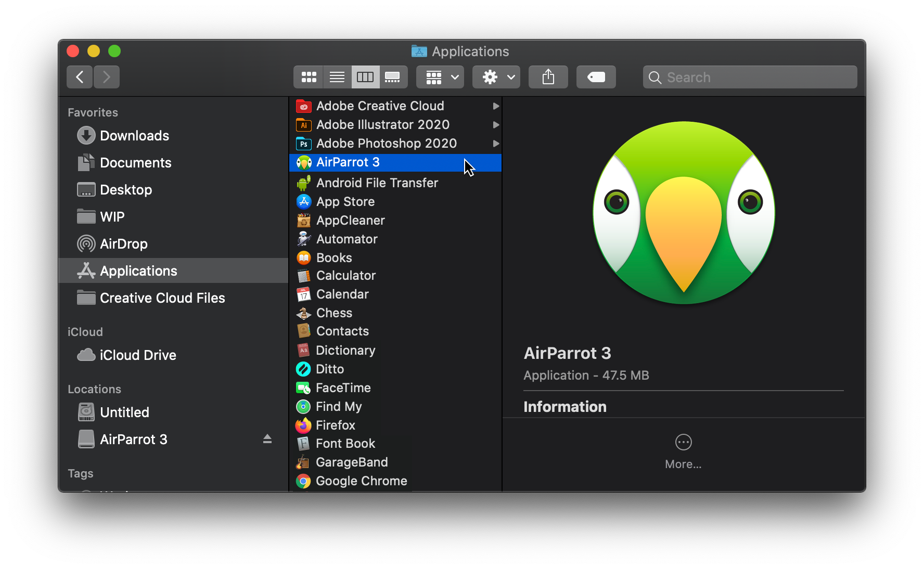The height and width of the screenshot is (569, 924).
Task: Open AirDrop from the sidebar
Action: tap(124, 243)
